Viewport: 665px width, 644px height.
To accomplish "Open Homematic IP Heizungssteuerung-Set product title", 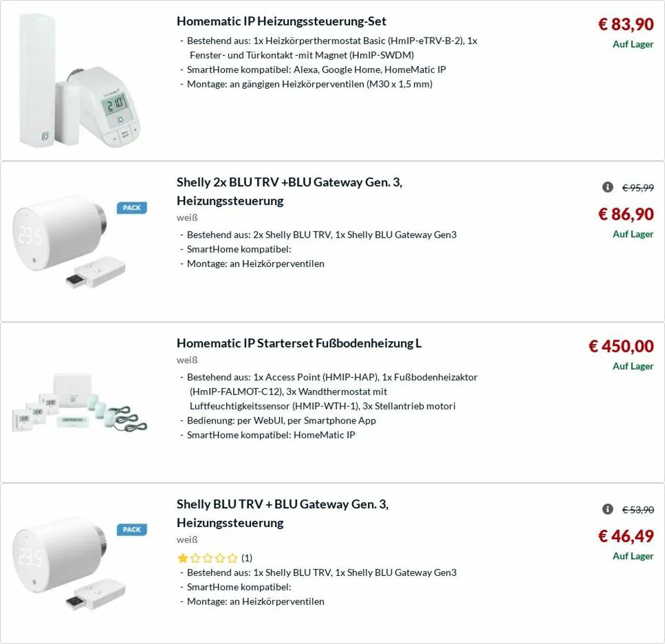I will (x=281, y=21).
